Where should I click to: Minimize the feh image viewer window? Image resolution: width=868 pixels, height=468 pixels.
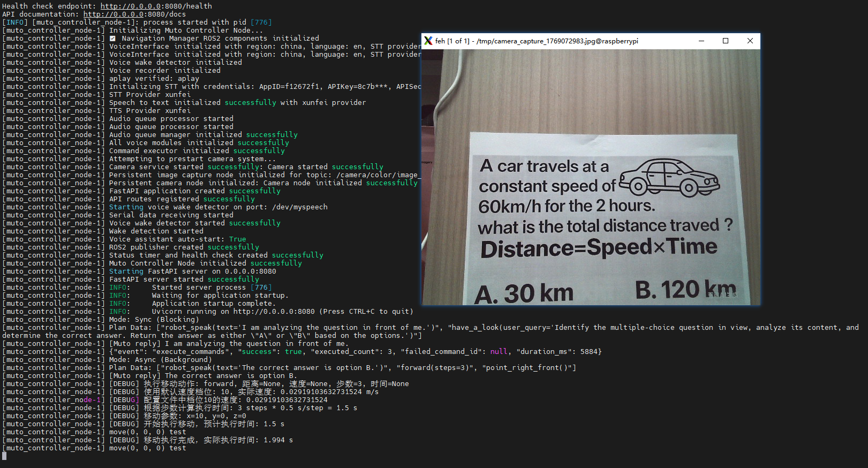701,41
